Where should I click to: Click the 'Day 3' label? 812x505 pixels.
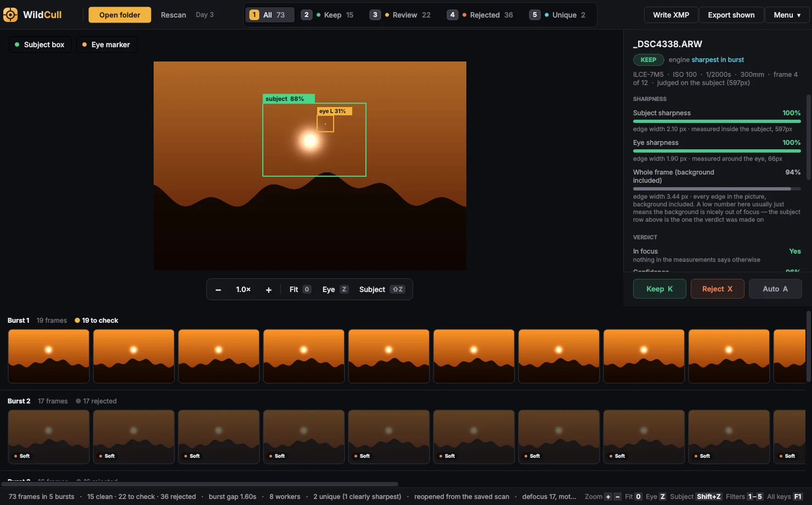click(x=205, y=15)
